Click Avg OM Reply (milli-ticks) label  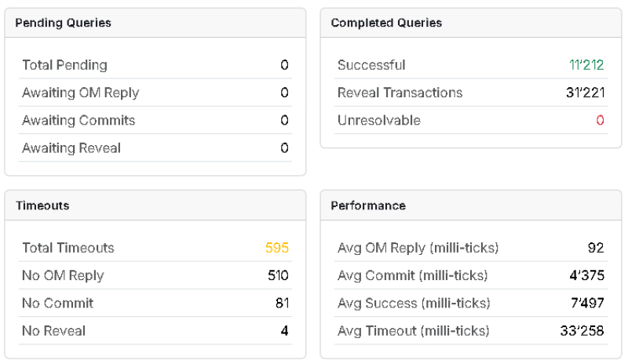point(418,248)
